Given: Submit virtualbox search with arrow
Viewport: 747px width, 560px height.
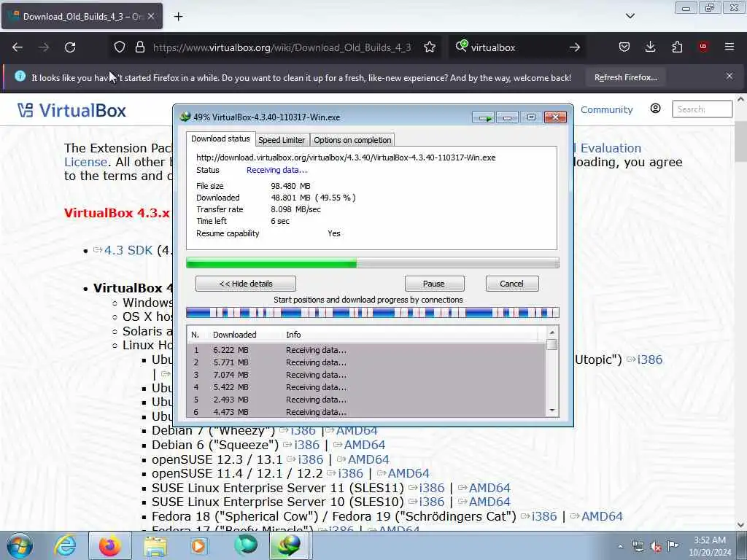Looking at the screenshot, I should [575, 47].
